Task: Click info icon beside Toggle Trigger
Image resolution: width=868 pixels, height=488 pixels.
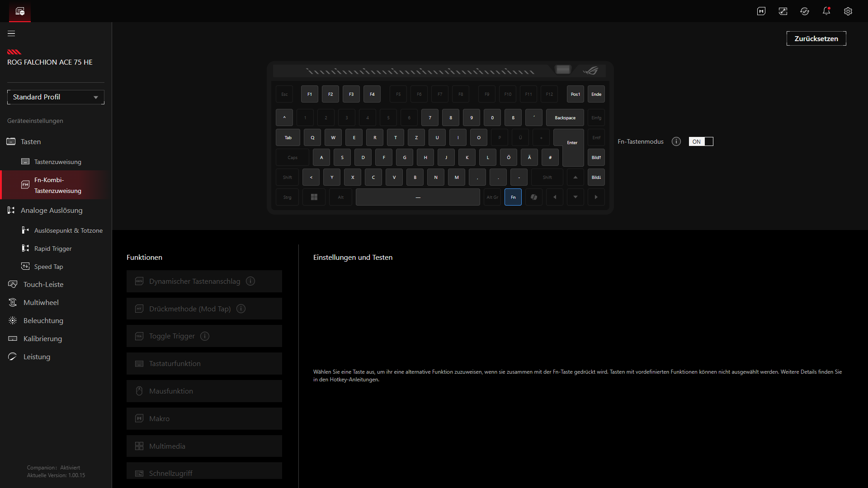Action: [x=204, y=336]
